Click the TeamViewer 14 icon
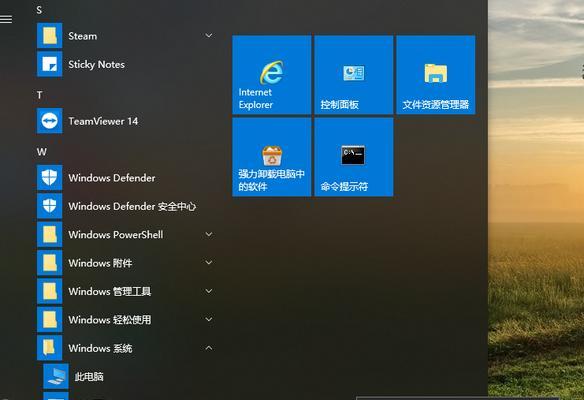Viewport: 584px width, 400px height. 50,121
